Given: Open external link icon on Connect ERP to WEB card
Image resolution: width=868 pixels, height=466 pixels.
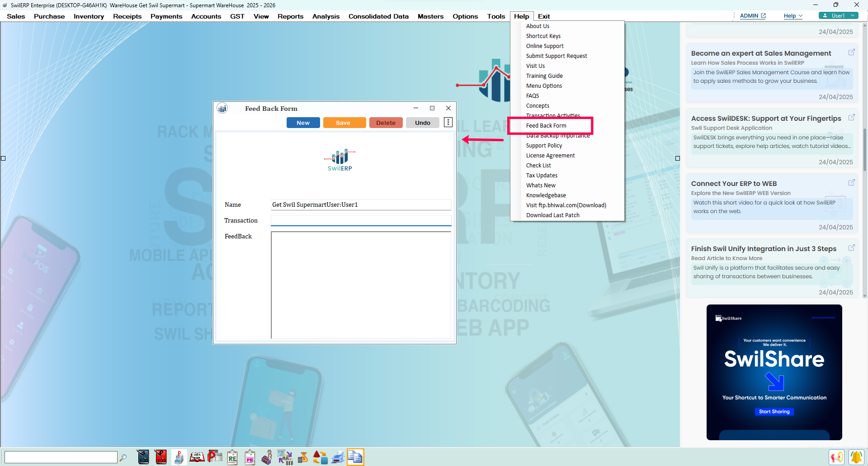Looking at the screenshot, I should (851, 183).
